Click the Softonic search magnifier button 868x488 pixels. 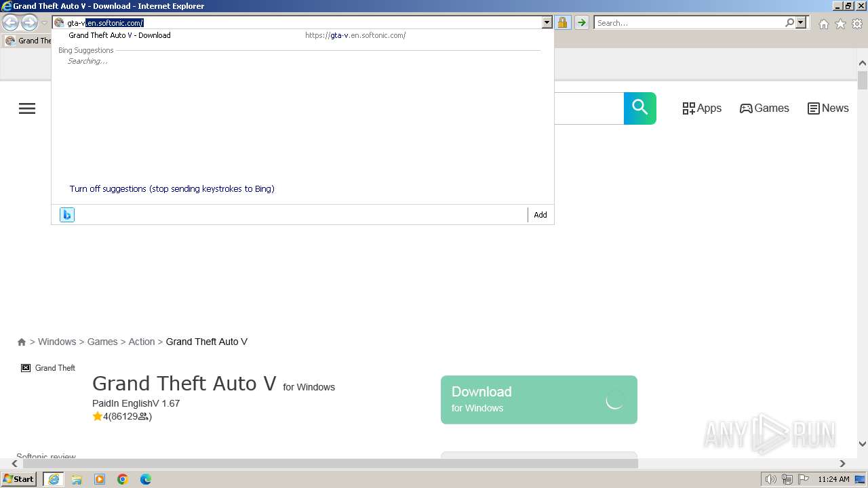(639, 108)
